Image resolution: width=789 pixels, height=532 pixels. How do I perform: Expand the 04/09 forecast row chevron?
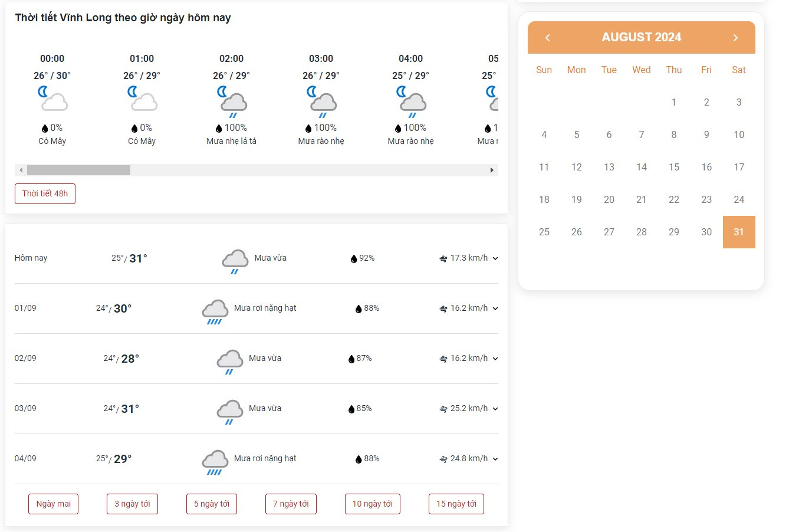coord(495,459)
